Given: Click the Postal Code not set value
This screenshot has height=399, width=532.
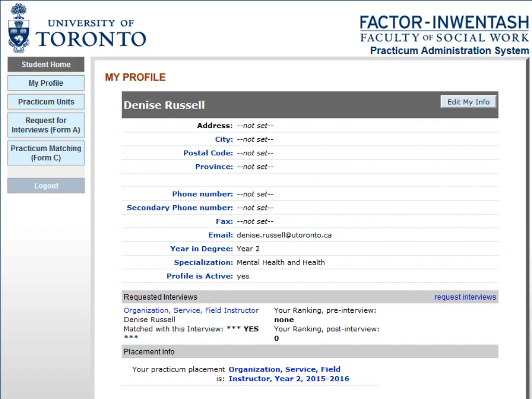Looking at the screenshot, I should [255, 153].
